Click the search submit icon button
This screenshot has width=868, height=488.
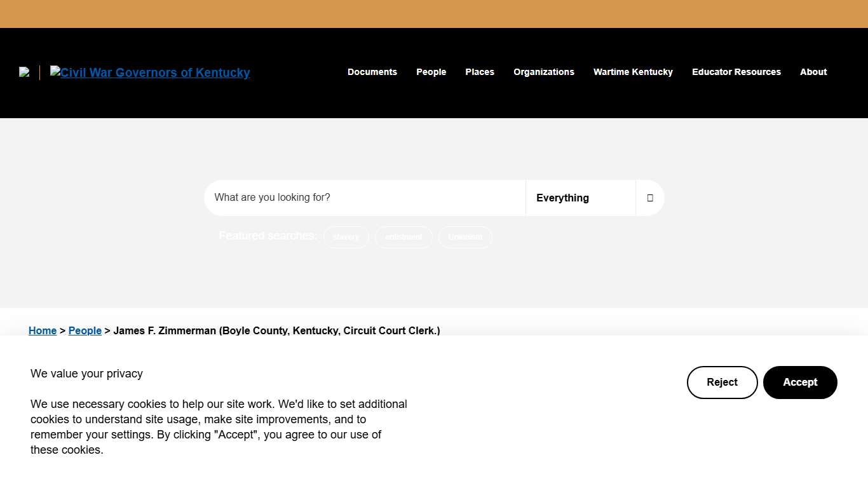click(649, 198)
